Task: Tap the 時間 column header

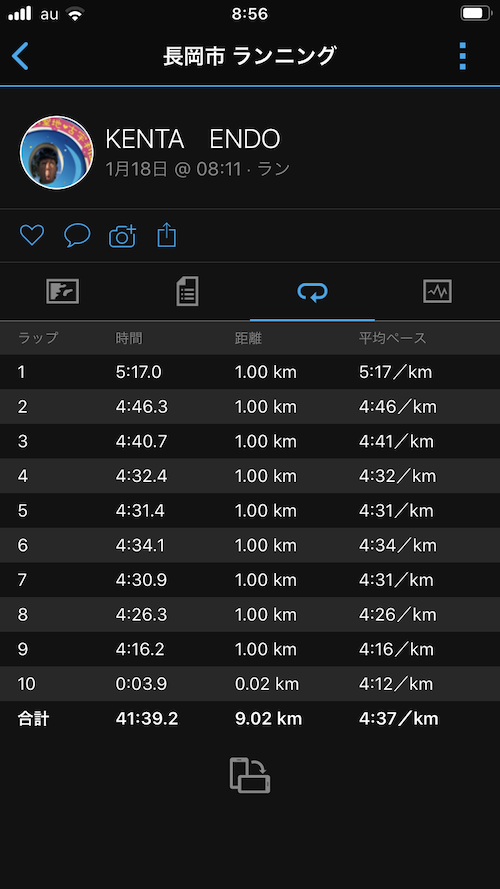Action: point(129,338)
